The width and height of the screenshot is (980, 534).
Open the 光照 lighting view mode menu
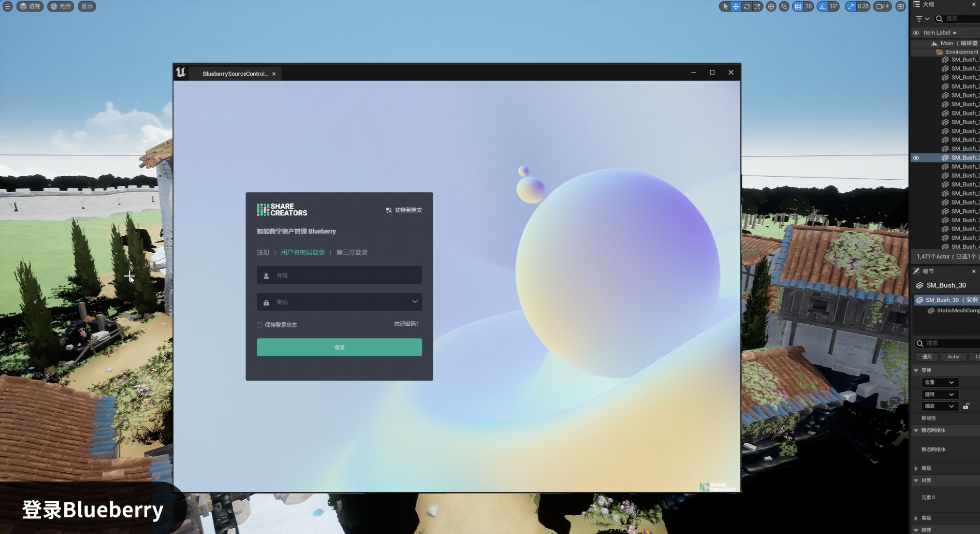60,6
